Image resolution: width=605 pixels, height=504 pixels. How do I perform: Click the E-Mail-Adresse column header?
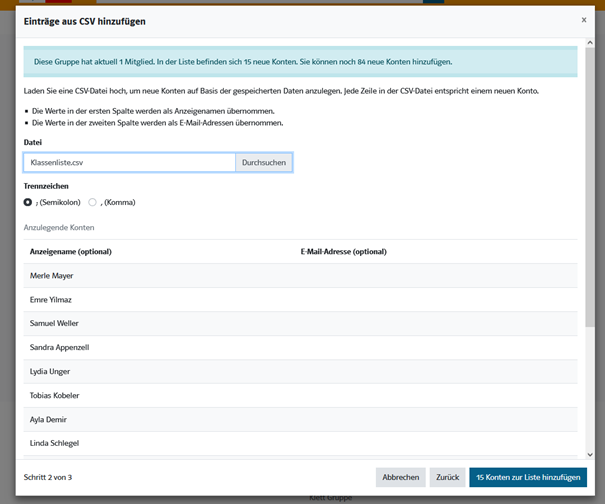pos(343,251)
